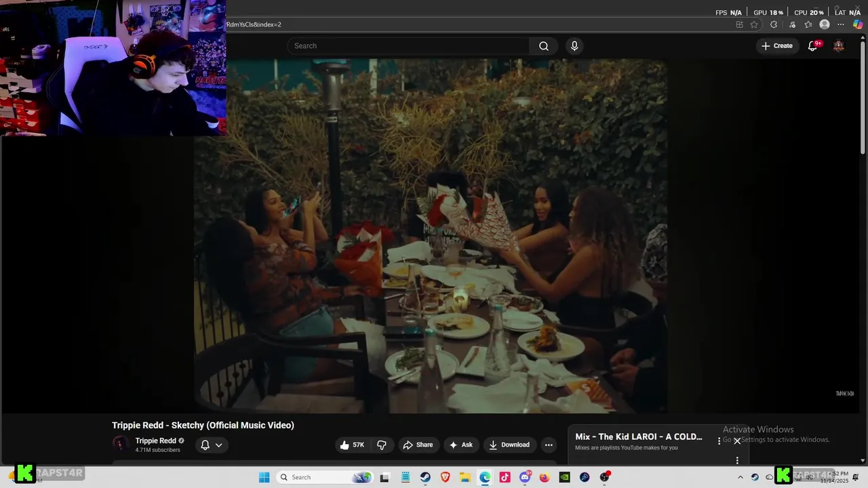Click the 4.71M subscribers text
The image size is (868, 488).
pyautogui.click(x=157, y=450)
